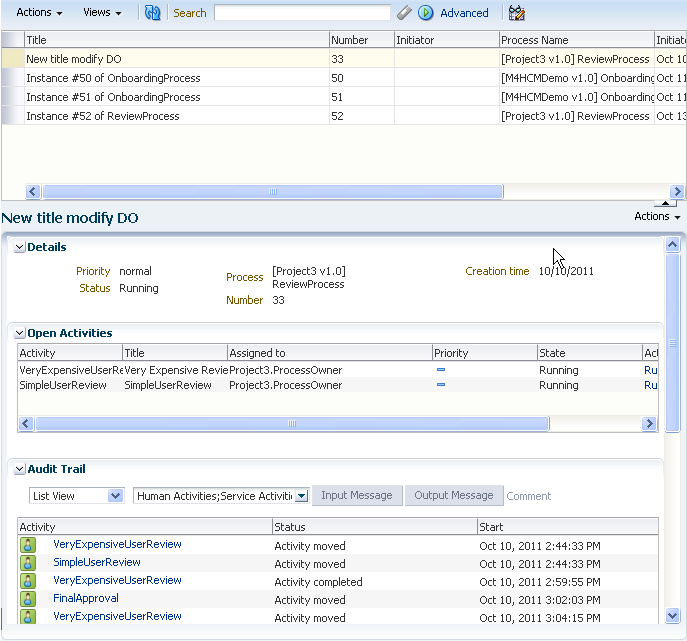Viewport: 687px width, 641px height.
Task: Select row 'Instance #51 of OnboardingProcess'
Action: pyautogui.click(x=343, y=97)
